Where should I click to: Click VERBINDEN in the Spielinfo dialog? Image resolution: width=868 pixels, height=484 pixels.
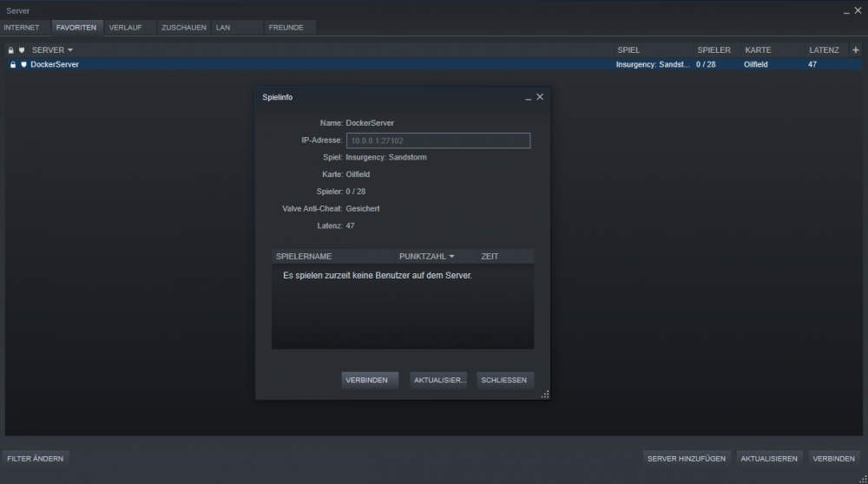(x=370, y=380)
